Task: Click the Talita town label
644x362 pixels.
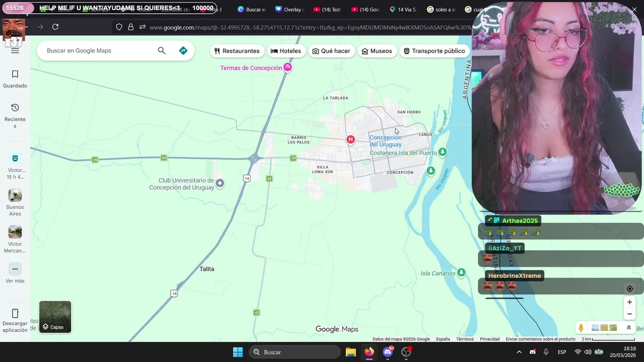Action: (207, 269)
